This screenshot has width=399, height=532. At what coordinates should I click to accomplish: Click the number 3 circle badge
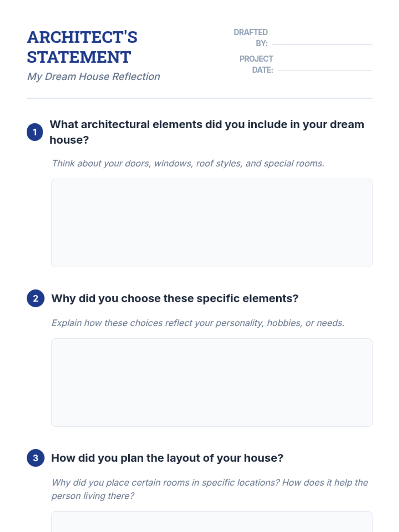pos(36,458)
